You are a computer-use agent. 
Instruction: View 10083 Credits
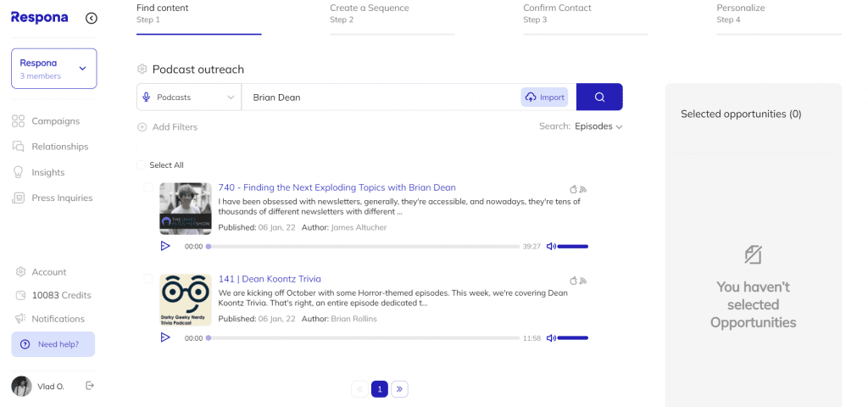61,295
